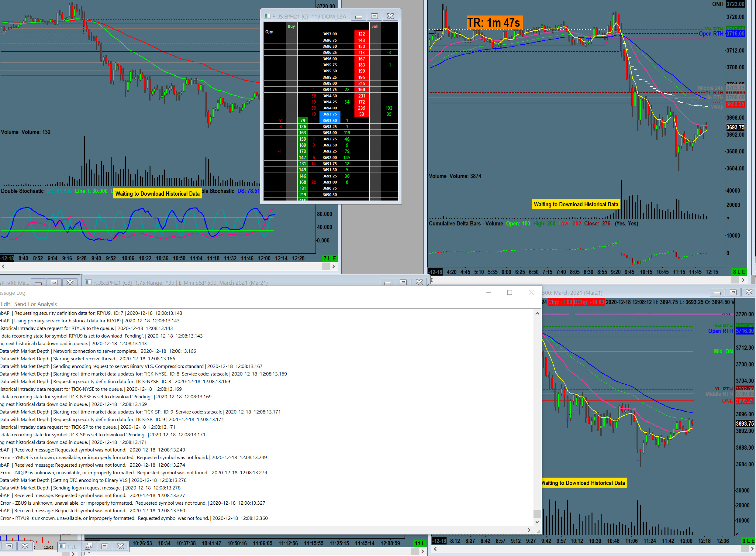Open the Edit menu in Message Log
Screen dimensions: 756x556
5,304
